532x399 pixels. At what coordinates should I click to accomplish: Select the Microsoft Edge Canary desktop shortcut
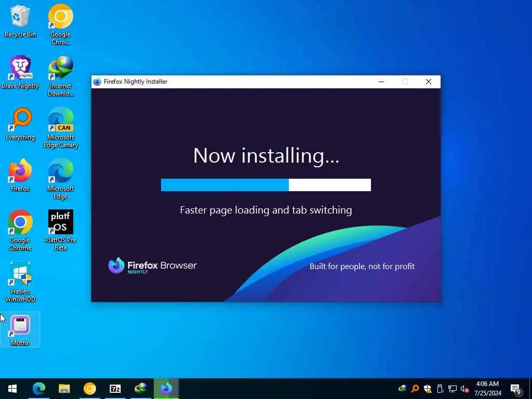(60, 128)
